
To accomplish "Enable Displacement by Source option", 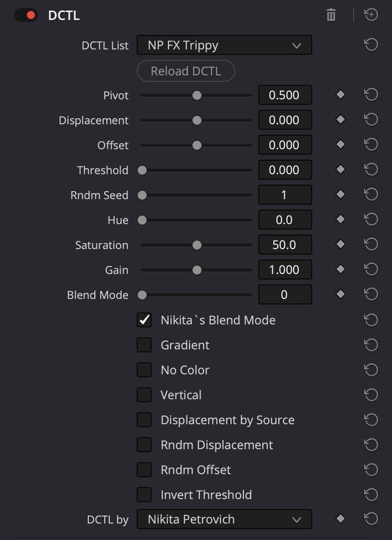I will 144,420.
